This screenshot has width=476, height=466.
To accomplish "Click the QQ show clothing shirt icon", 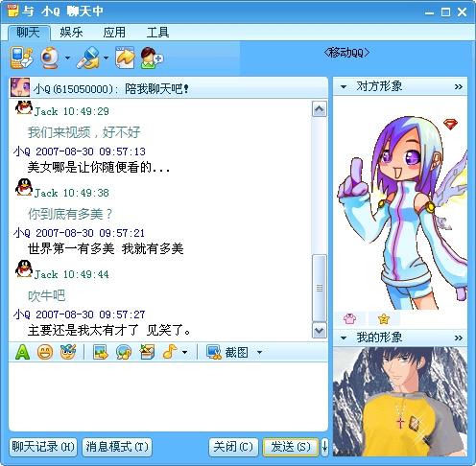I will click(x=349, y=318).
